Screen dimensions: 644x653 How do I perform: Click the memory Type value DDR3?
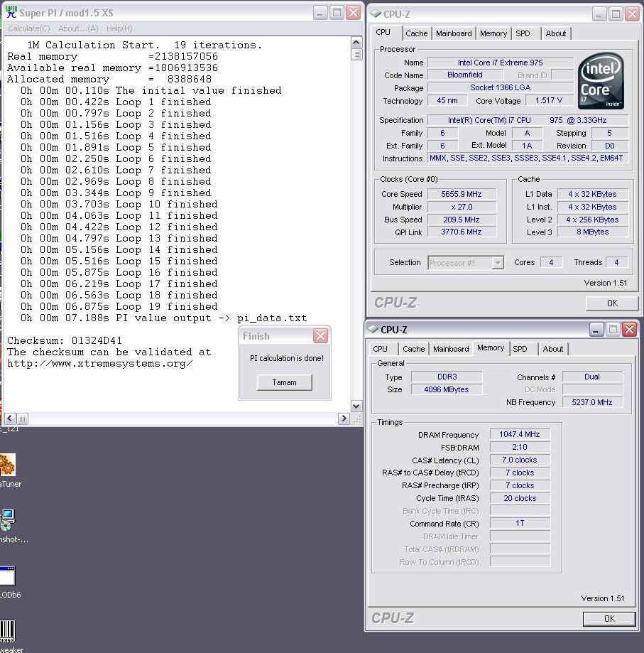pos(447,377)
